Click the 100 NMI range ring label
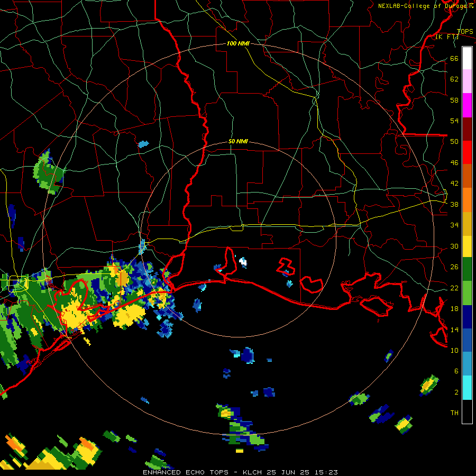This screenshot has height=476, width=476. [x=238, y=43]
